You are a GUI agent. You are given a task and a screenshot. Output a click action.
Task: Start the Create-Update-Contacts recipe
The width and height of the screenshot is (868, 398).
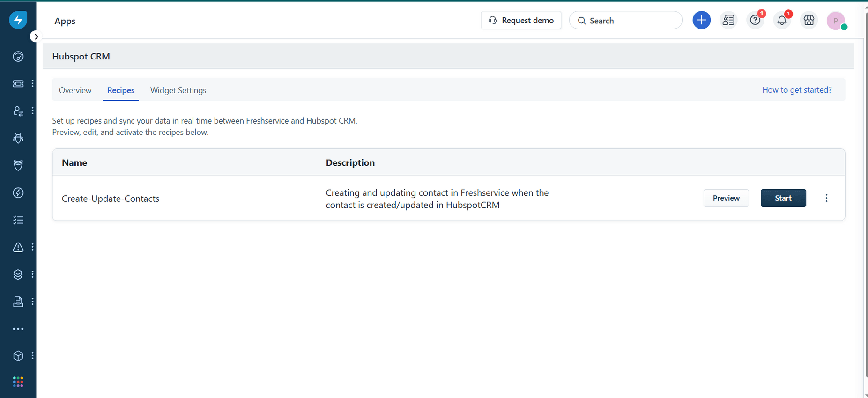point(783,198)
